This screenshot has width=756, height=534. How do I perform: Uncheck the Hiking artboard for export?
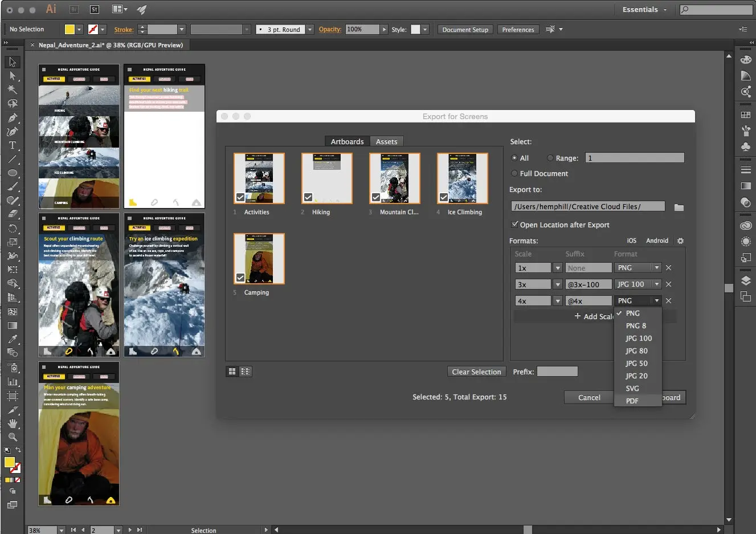pos(308,197)
